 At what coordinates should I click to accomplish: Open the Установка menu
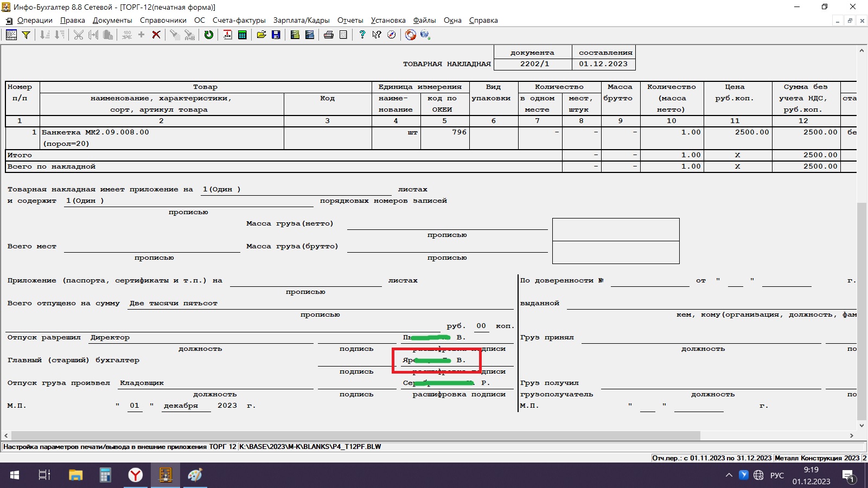(388, 21)
